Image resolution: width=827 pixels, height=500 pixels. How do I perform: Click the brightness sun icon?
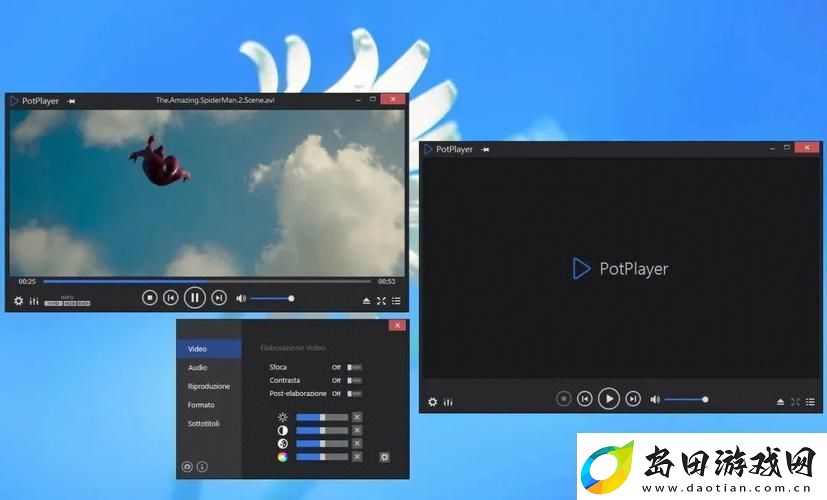pyautogui.click(x=283, y=417)
